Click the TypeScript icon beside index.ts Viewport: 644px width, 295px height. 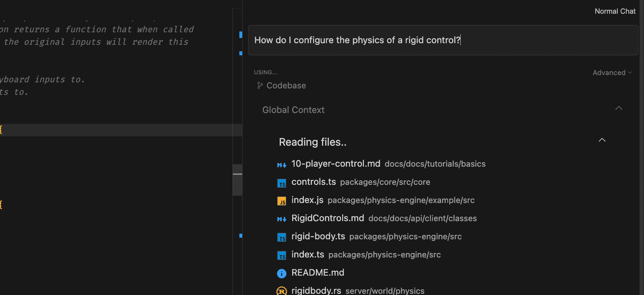[282, 255]
